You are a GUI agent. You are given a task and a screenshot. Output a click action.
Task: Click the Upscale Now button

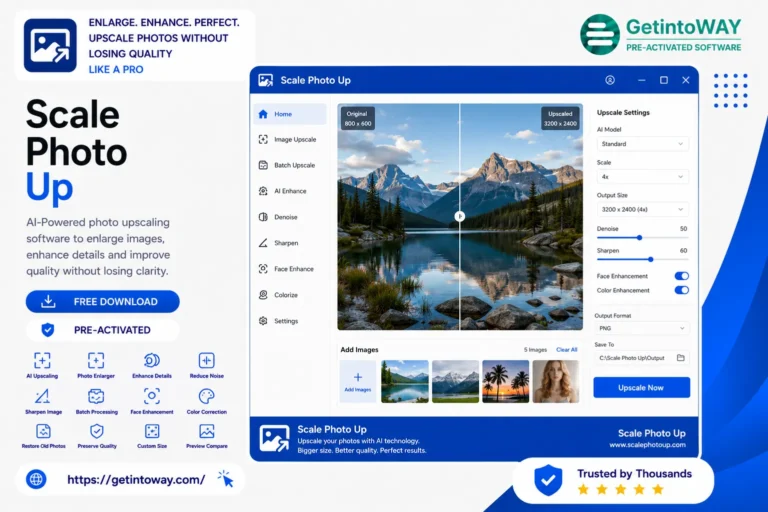tap(641, 388)
